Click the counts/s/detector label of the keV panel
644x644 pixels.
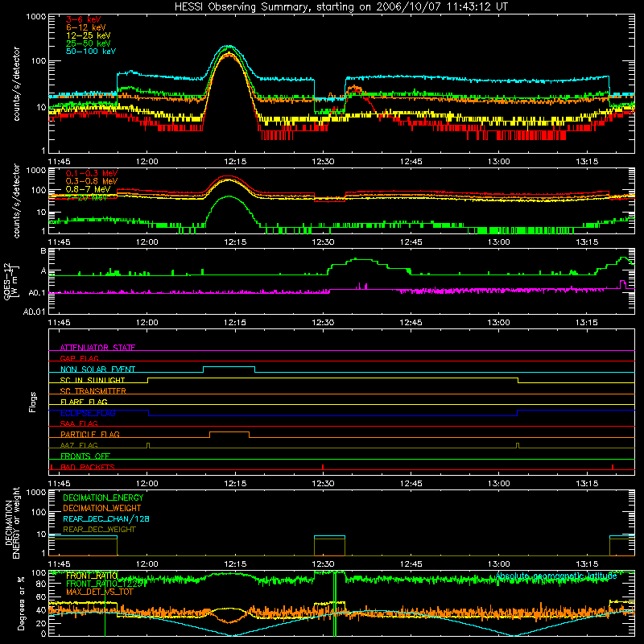point(16,84)
